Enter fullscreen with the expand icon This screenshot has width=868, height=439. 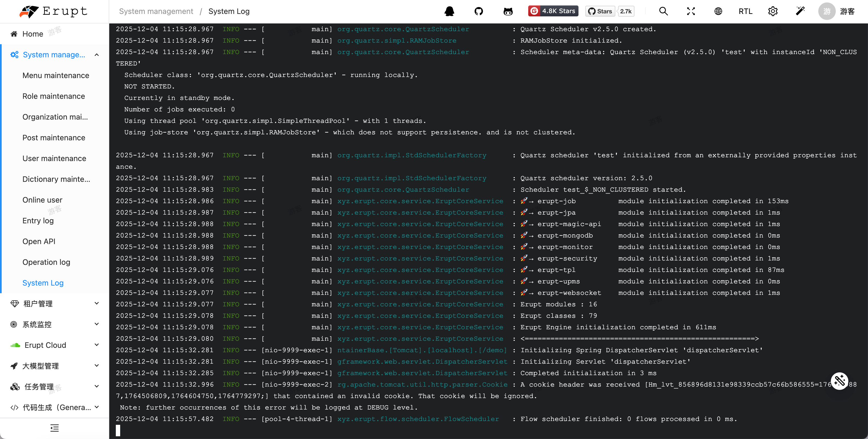click(691, 11)
